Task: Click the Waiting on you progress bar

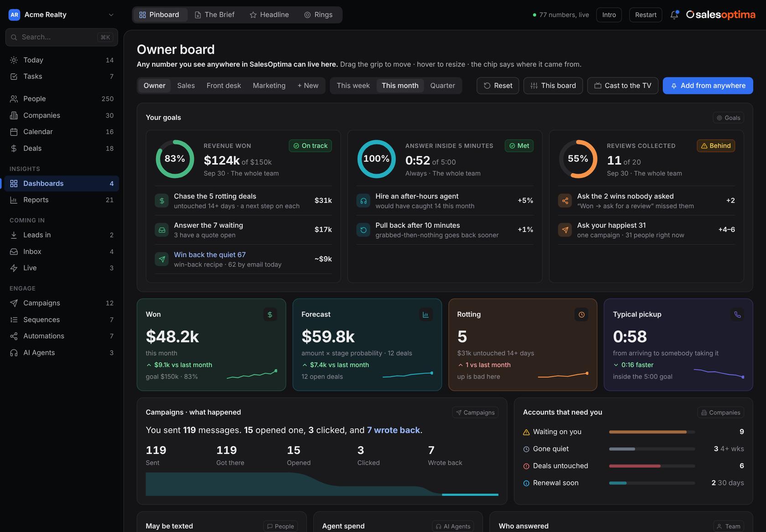Action: point(652,432)
